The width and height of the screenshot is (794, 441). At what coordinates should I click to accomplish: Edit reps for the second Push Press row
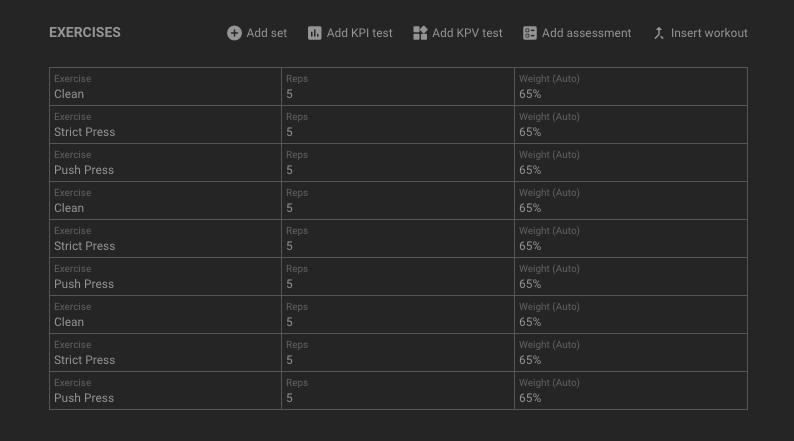click(398, 276)
